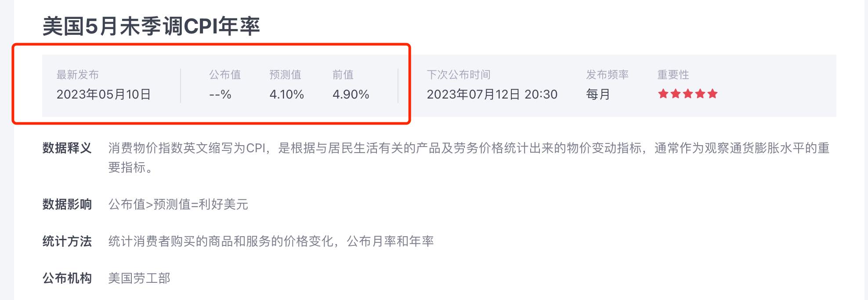Click the 美国劳工部 publisher text
Screen dimensions: 868x300
click(x=139, y=278)
